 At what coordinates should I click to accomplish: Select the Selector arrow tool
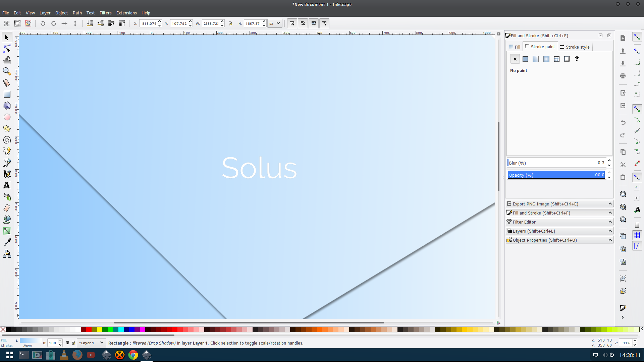7,38
